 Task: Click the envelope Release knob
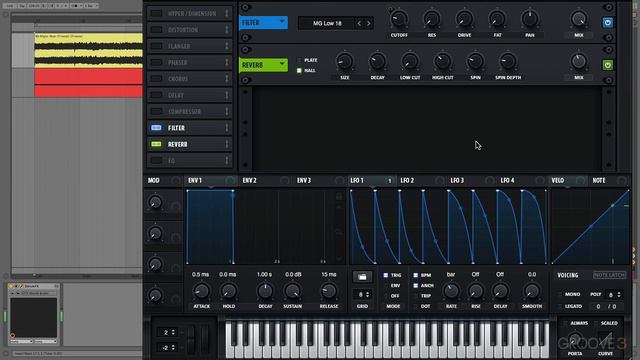(329, 291)
